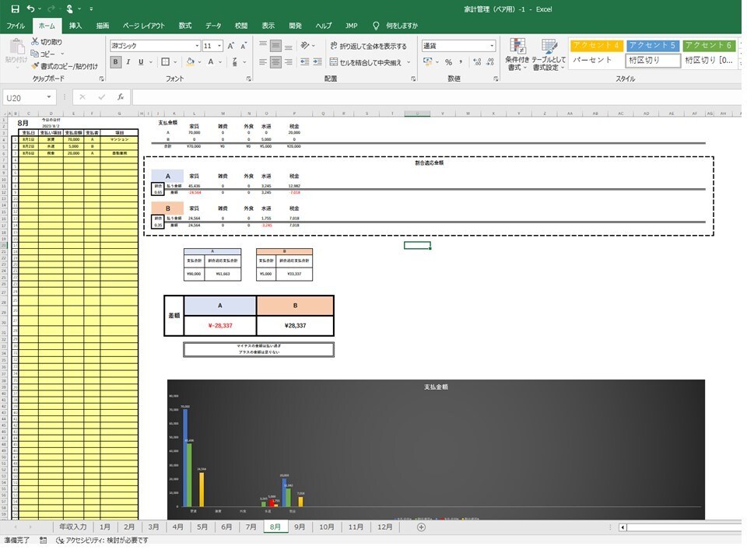Image resolution: width=747 pixels, height=560 pixels.
Task: Click the formula bar input field
Action: 436,97
